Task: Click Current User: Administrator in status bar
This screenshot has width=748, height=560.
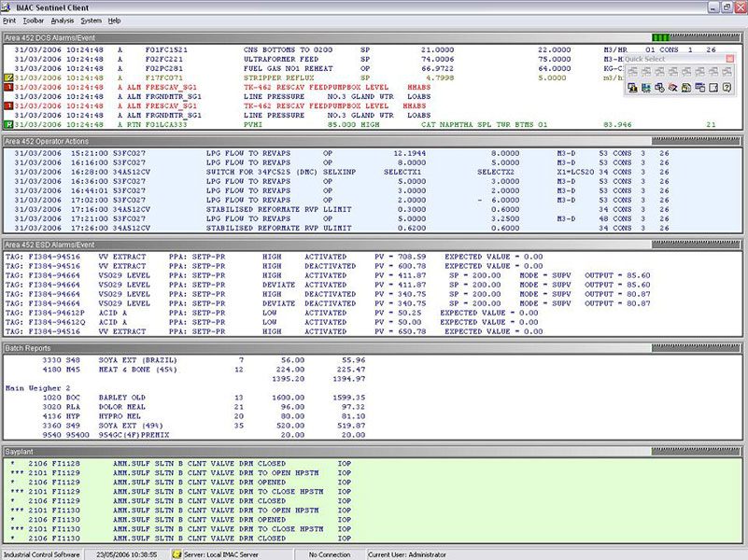Action: click(x=411, y=553)
